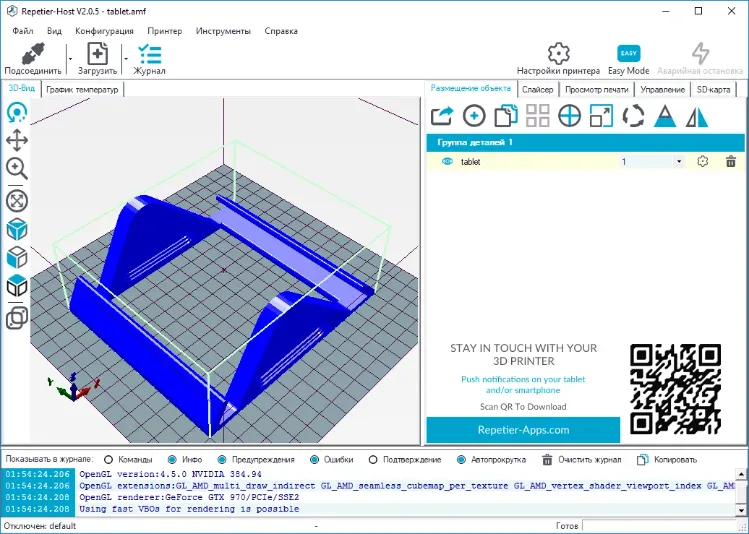Click log line 'OpenGL renderer:GeForce GTX 970'
Viewport: 749px width, 534px height.
pyautogui.click(x=189, y=497)
